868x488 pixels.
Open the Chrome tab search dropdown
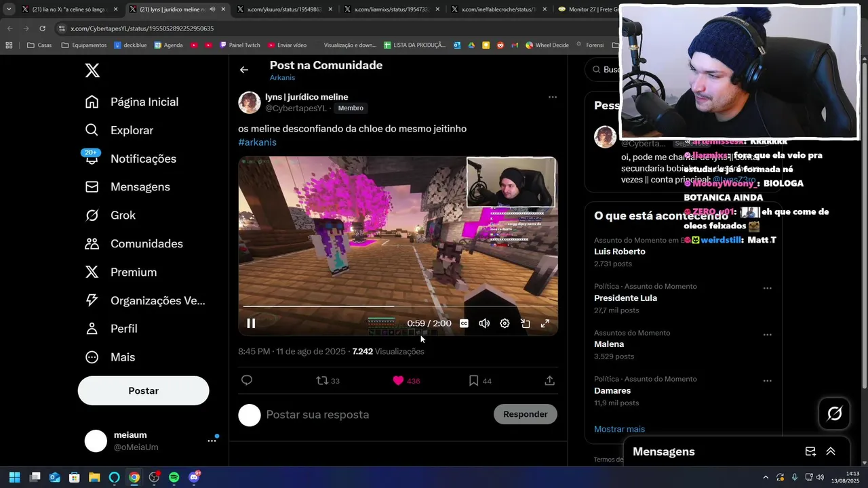[x=9, y=9]
